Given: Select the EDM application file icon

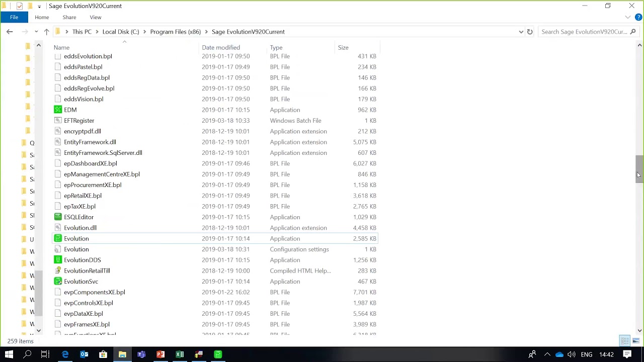Looking at the screenshot, I should (58, 110).
